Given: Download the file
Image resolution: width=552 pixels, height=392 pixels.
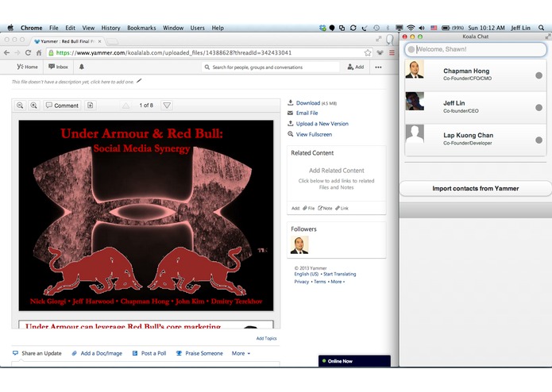Looking at the screenshot, I should pos(308,103).
